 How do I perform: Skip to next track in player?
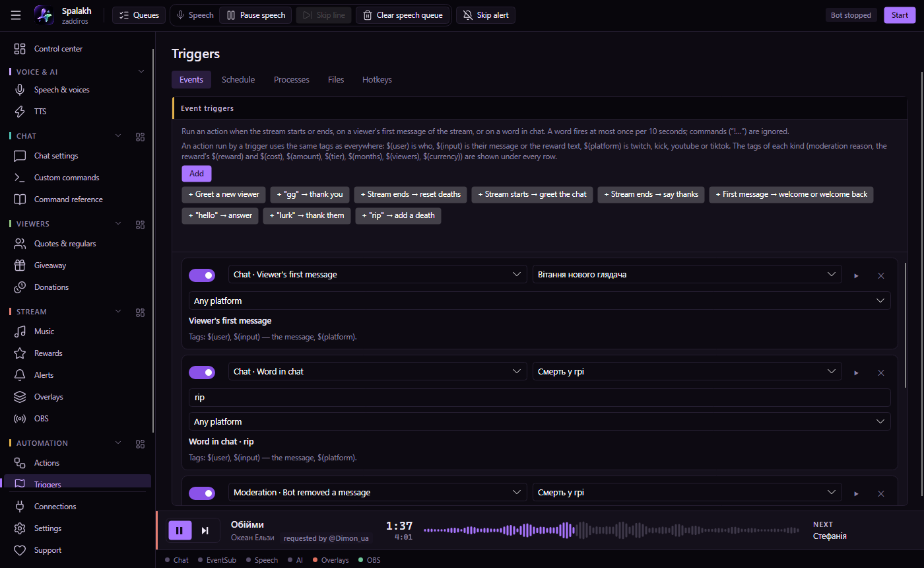pos(205,530)
